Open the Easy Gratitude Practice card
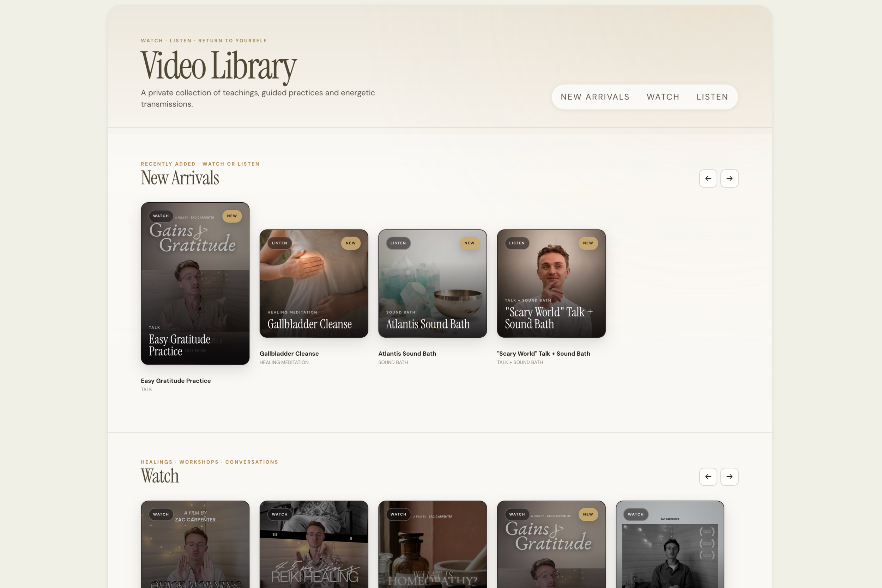This screenshot has height=588, width=882. [195, 283]
